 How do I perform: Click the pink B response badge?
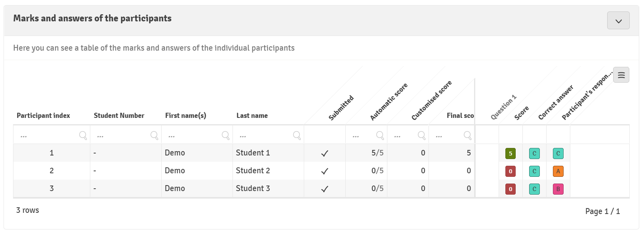(x=558, y=189)
